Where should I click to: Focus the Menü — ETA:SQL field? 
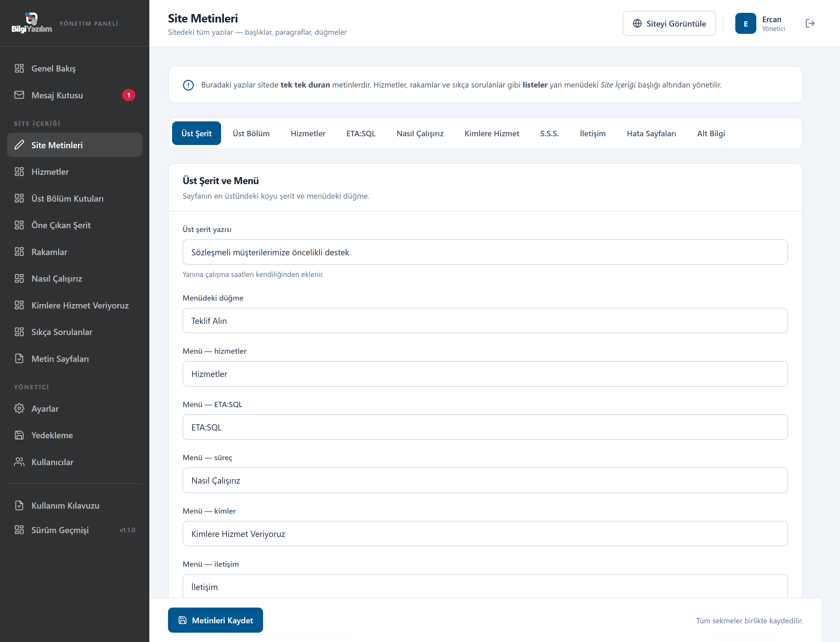coord(485,427)
